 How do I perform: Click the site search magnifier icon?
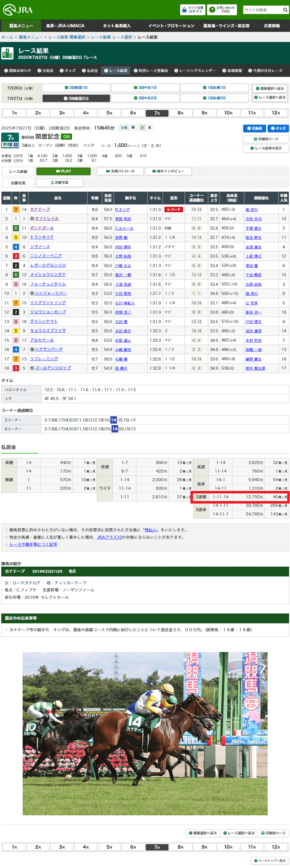[286, 10]
